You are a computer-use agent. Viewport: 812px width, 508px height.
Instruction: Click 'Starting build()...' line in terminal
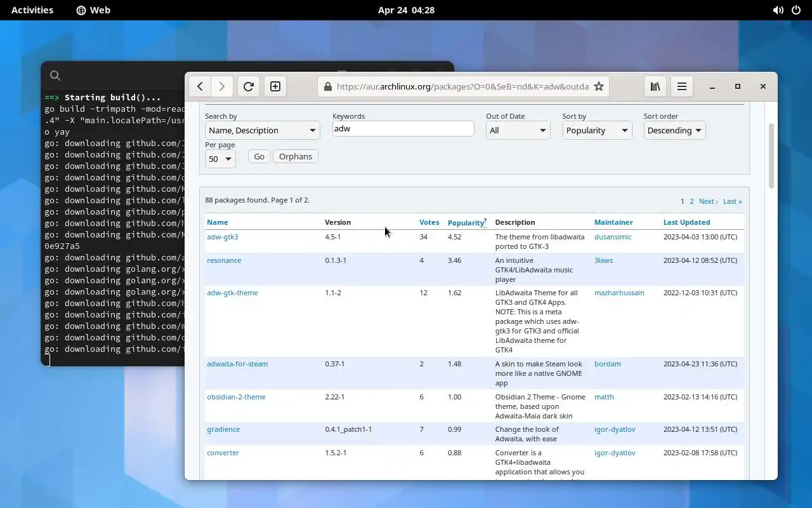[x=113, y=97]
